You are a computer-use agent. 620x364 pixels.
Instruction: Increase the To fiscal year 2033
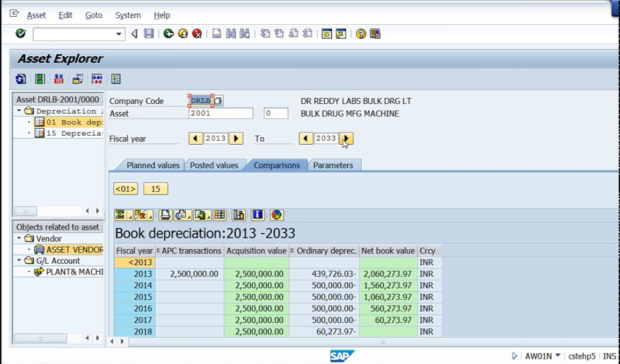coord(346,138)
